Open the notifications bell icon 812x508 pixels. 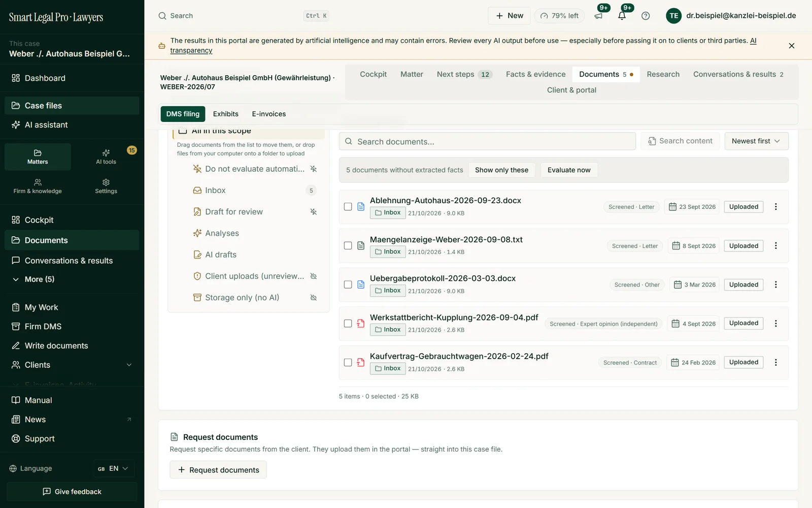622,16
